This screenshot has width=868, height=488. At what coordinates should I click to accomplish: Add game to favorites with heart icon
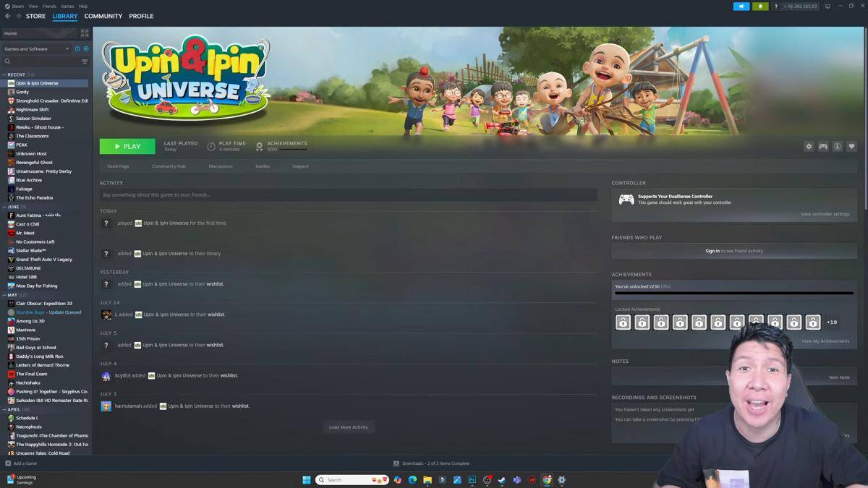click(851, 147)
